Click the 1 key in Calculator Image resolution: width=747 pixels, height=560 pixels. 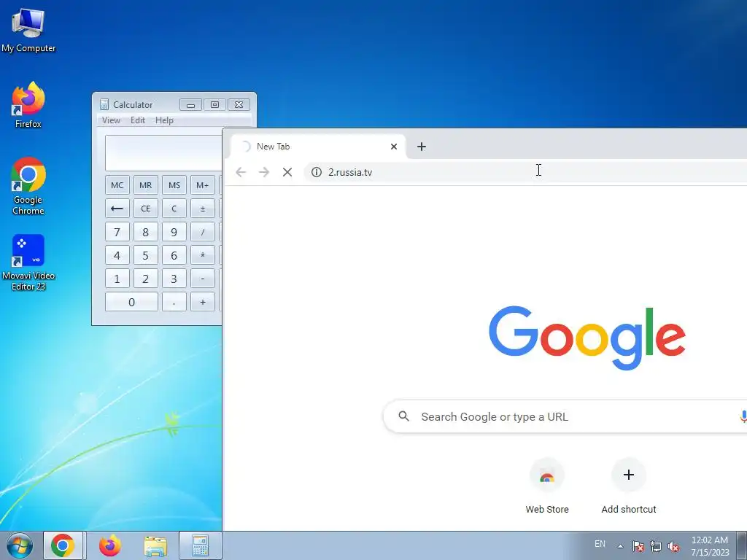(x=117, y=279)
